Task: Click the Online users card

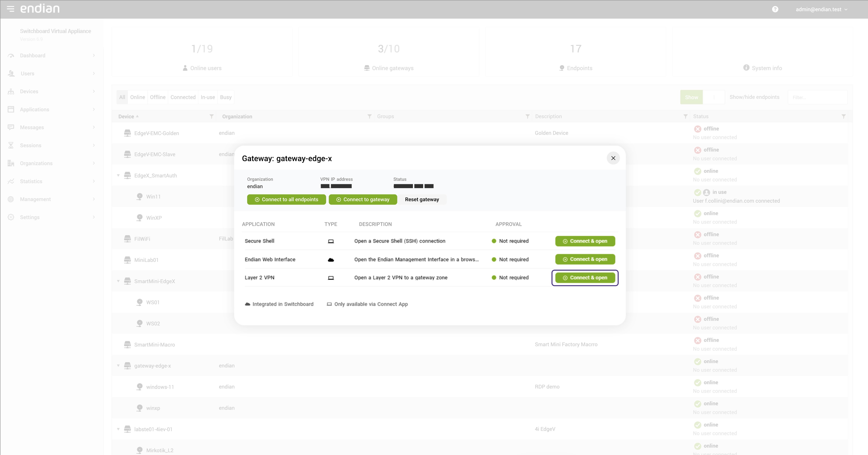Action: click(x=202, y=52)
